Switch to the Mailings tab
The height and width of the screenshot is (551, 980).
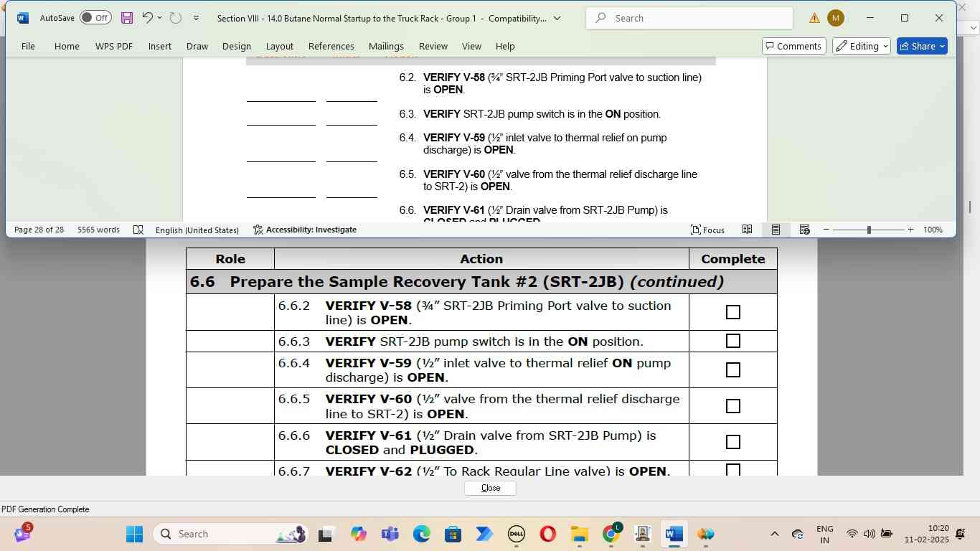click(x=386, y=46)
